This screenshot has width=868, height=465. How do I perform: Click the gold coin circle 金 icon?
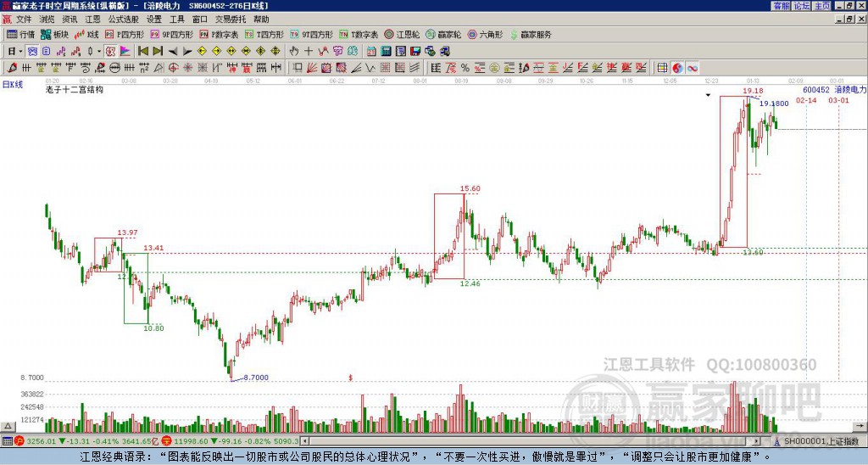tap(494, 68)
